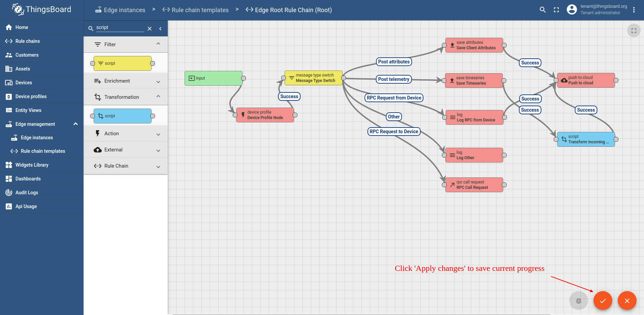Click the Audit Logs radar icon
Viewport: 644px width, 315px height.
pyautogui.click(x=9, y=193)
